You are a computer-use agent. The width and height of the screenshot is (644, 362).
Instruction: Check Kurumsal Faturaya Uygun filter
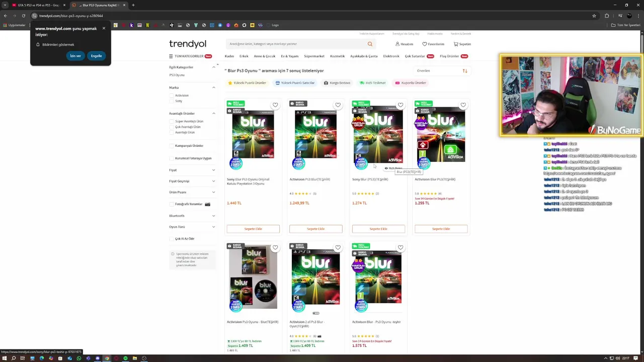(x=172, y=158)
